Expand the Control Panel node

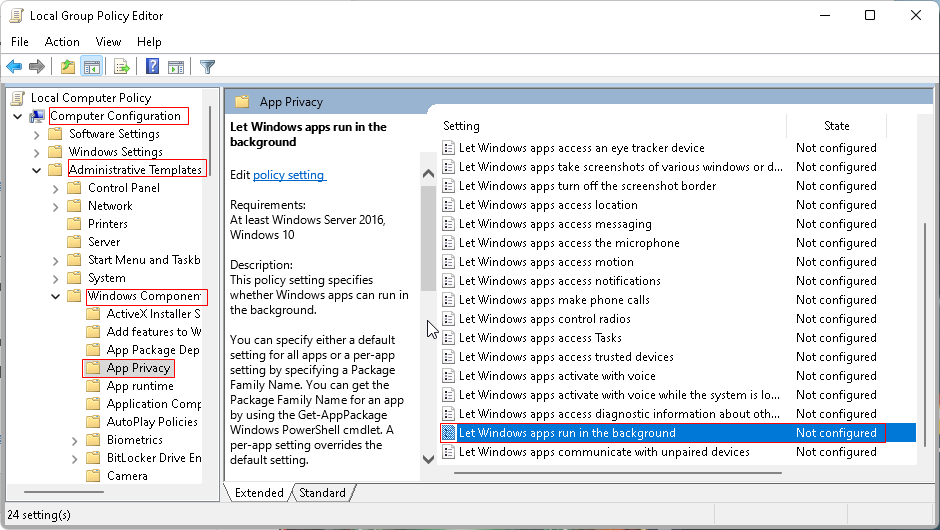55,188
